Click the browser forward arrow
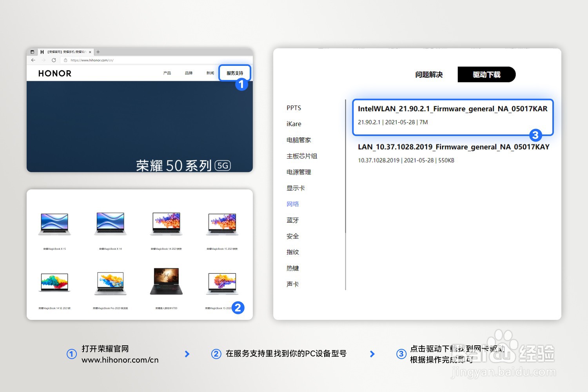Viewport: 588px width, 392px height. click(44, 60)
